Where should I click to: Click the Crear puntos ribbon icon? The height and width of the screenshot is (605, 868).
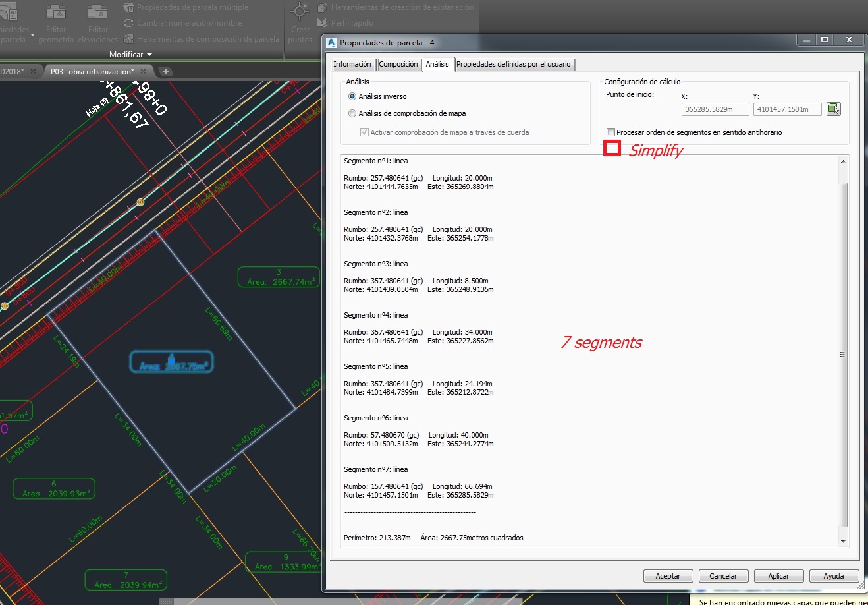pyautogui.click(x=300, y=11)
